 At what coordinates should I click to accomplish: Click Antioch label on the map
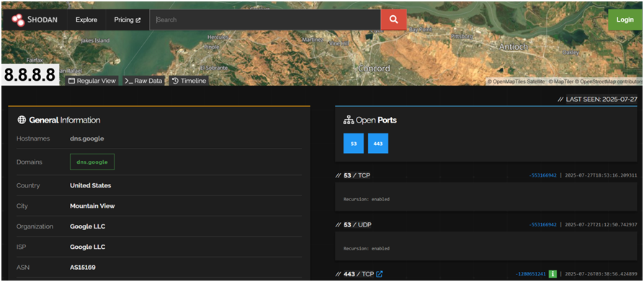click(x=513, y=47)
